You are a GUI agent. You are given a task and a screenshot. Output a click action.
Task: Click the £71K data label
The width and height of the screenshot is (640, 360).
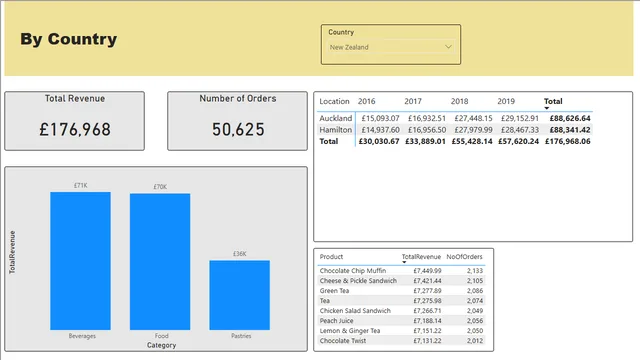pos(80,185)
